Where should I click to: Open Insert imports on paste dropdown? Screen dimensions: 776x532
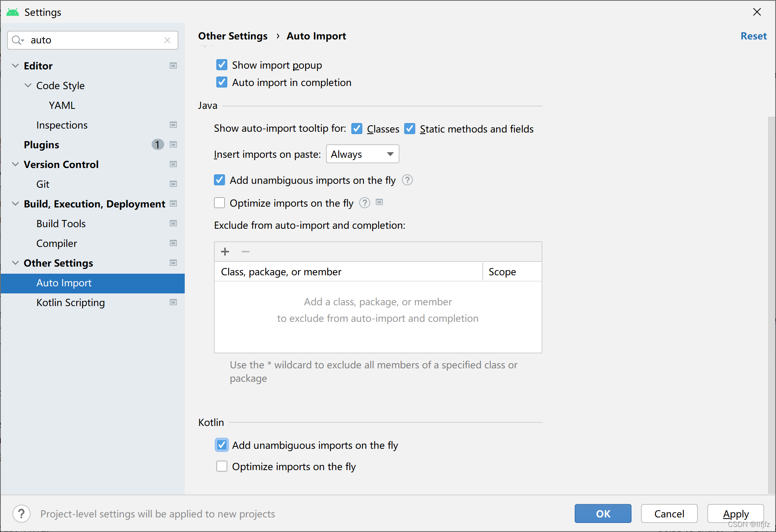[362, 154]
